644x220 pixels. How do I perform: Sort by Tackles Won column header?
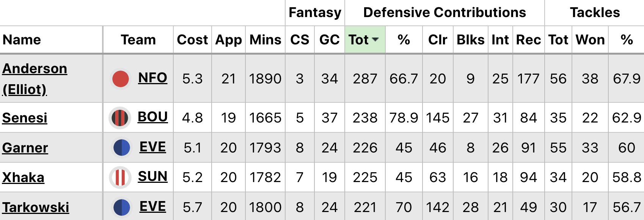[x=590, y=40]
